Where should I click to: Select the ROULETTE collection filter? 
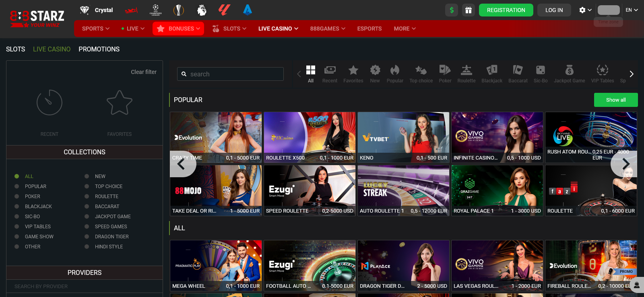pyautogui.click(x=101, y=196)
